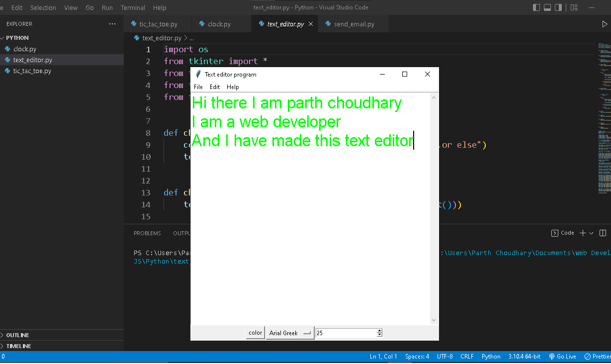Image resolution: width=611 pixels, height=364 pixels.
Task: Run the Python file with the play icon
Action: pos(605,24)
